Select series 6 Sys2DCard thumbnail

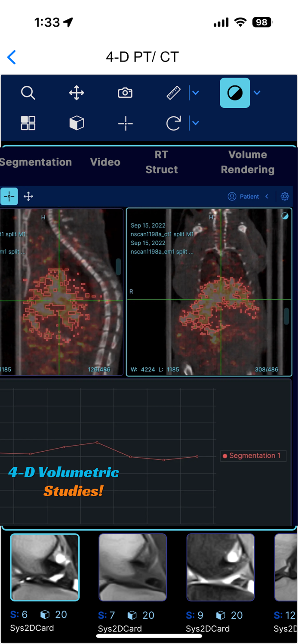45,567
